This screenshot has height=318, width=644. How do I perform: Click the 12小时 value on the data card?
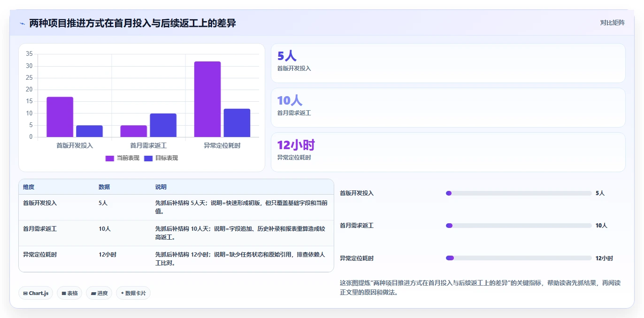coord(296,145)
